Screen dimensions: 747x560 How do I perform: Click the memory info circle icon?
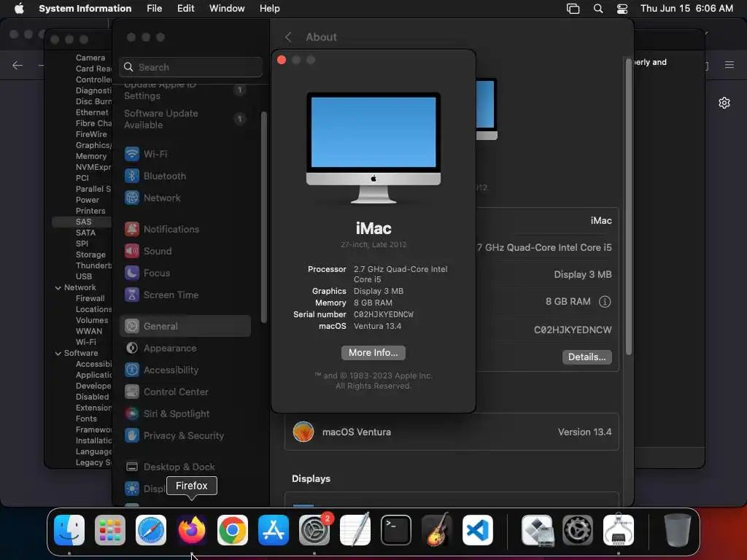605,302
